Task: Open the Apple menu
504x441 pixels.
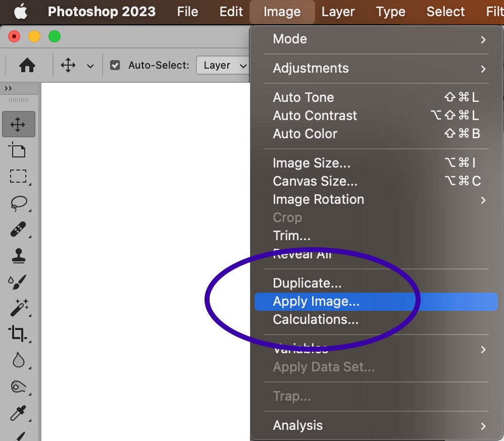Action: coord(20,12)
